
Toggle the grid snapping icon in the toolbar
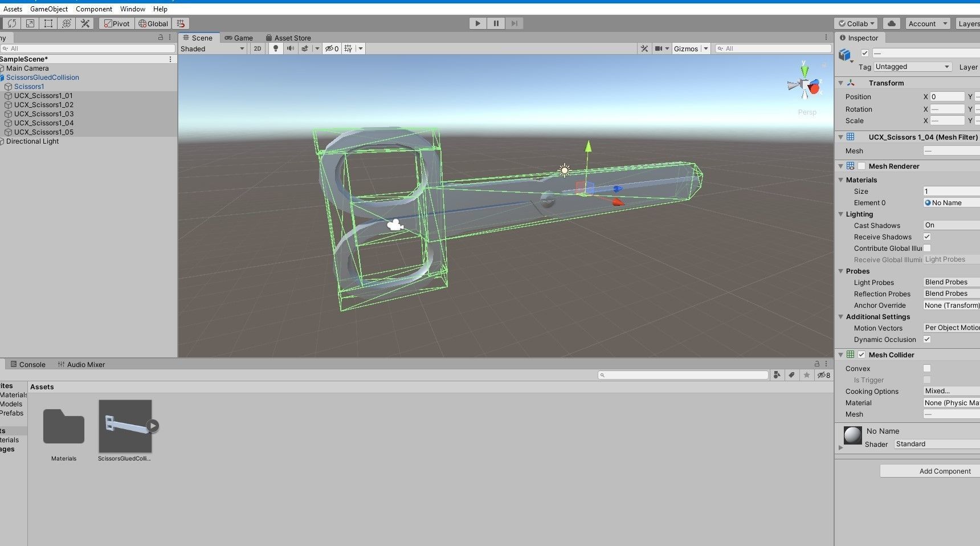[181, 23]
